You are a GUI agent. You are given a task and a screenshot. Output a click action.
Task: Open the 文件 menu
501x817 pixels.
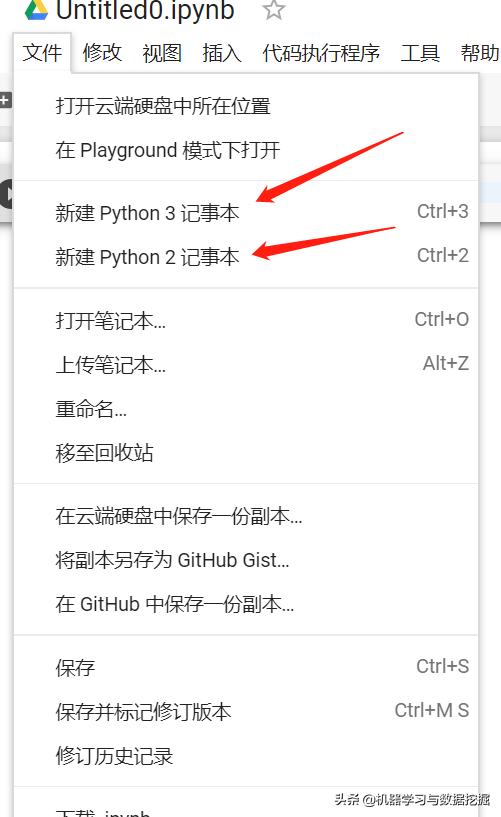click(x=42, y=53)
